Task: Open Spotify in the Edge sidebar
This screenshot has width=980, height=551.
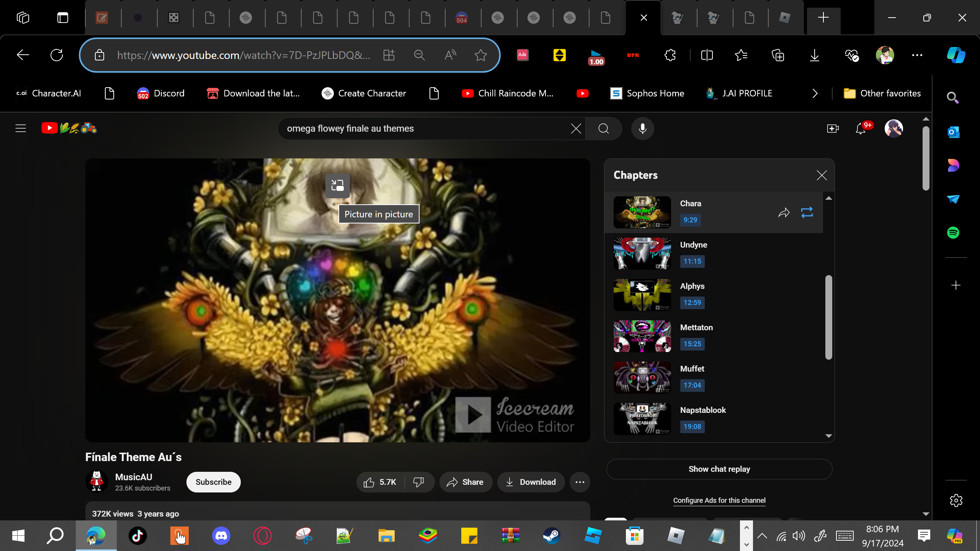Action: [953, 233]
